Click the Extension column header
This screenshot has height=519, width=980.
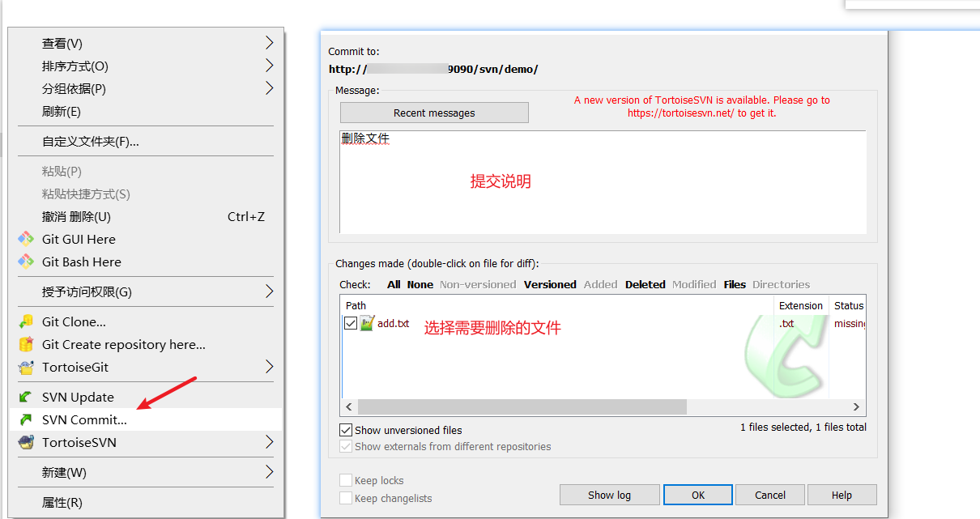pos(801,305)
